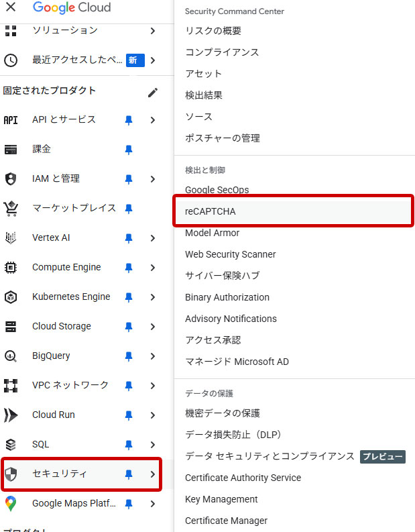Expand Compute Engine submenu arrow
415x532 pixels.
153,268
